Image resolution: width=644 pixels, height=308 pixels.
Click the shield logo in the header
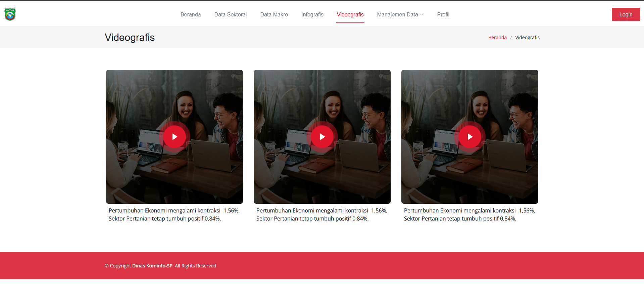[x=10, y=14]
